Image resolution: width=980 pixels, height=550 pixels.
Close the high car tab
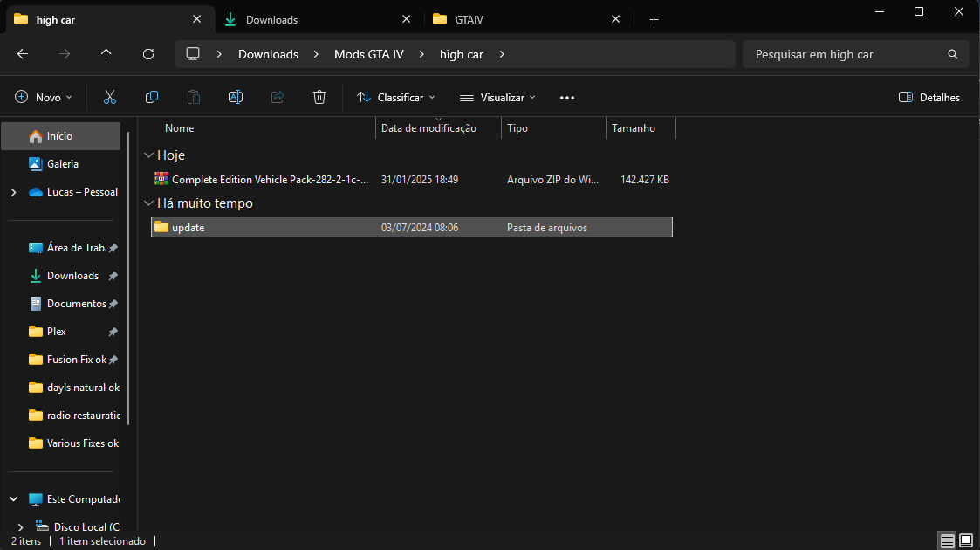coord(197,19)
